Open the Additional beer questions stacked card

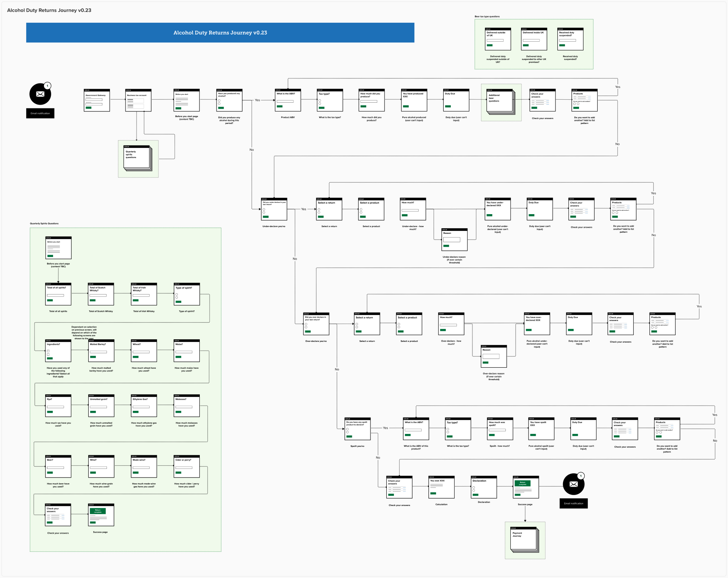(x=500, y=101)
